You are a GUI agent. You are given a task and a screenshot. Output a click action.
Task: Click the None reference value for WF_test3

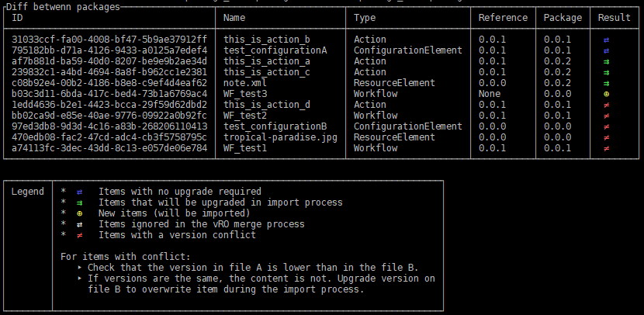tap(489, 94)
